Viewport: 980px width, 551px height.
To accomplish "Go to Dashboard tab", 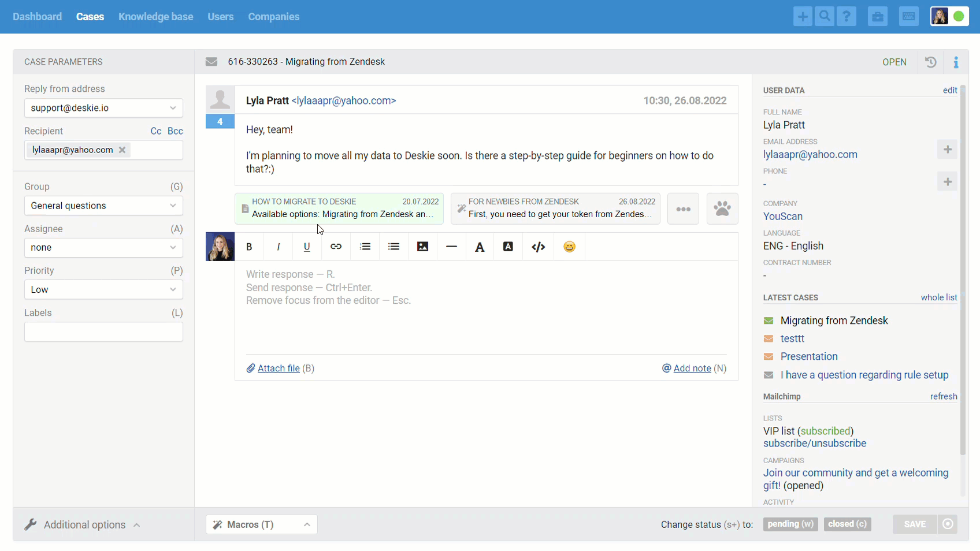I will tap(37, 17).
